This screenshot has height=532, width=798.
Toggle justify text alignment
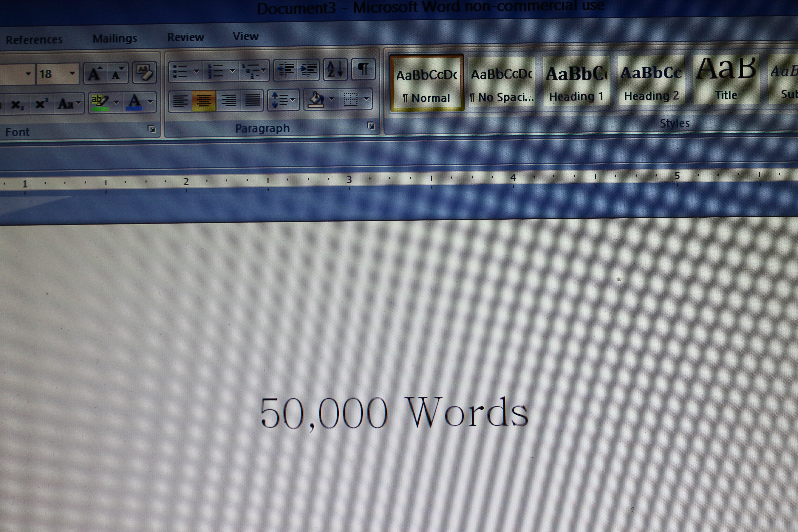(252, 100)
